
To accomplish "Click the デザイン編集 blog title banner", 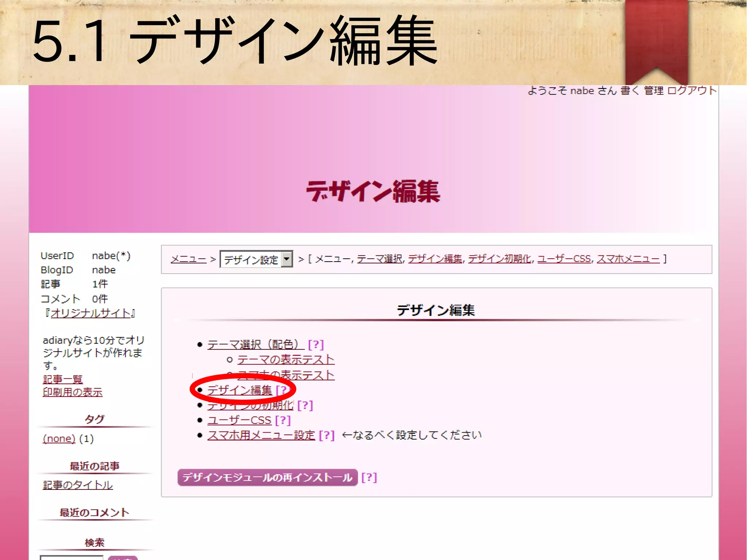I will tap(373, 192).
